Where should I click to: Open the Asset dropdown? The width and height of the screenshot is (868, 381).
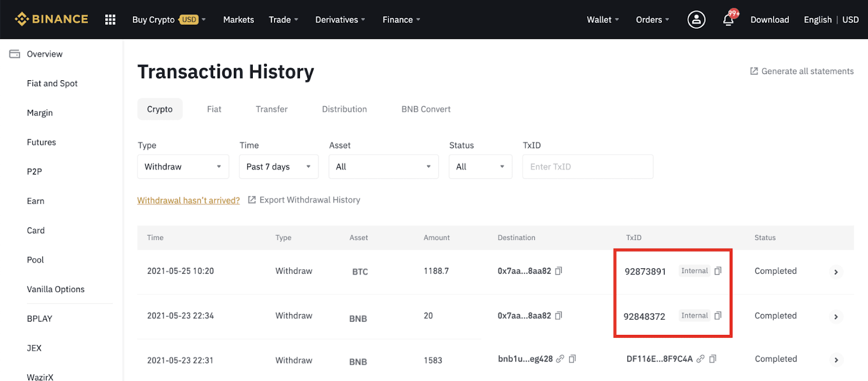coord(384,167)
